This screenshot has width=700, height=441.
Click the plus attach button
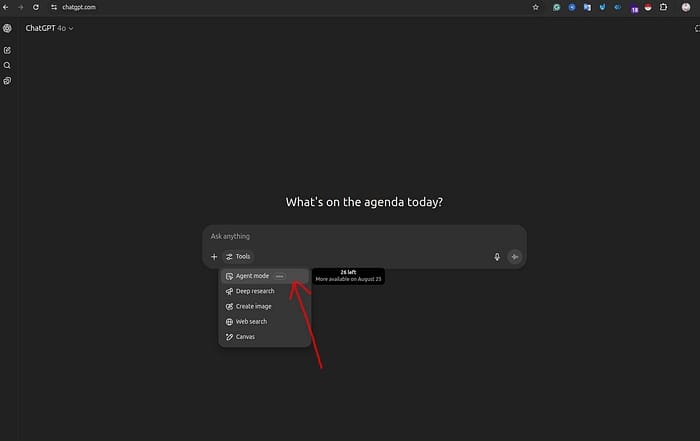(x=214, y=257)
